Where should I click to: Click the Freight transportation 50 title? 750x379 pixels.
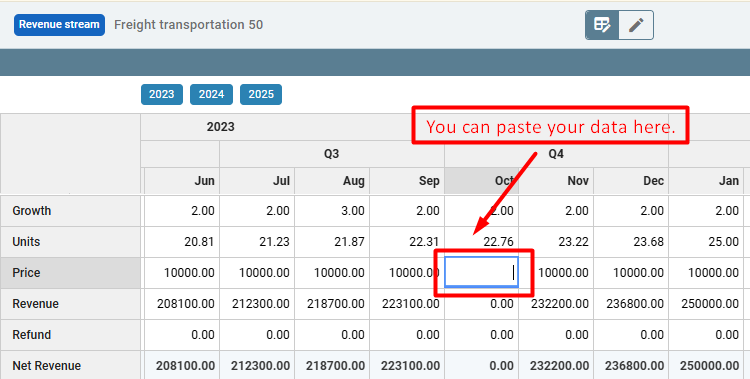[188, 25]
